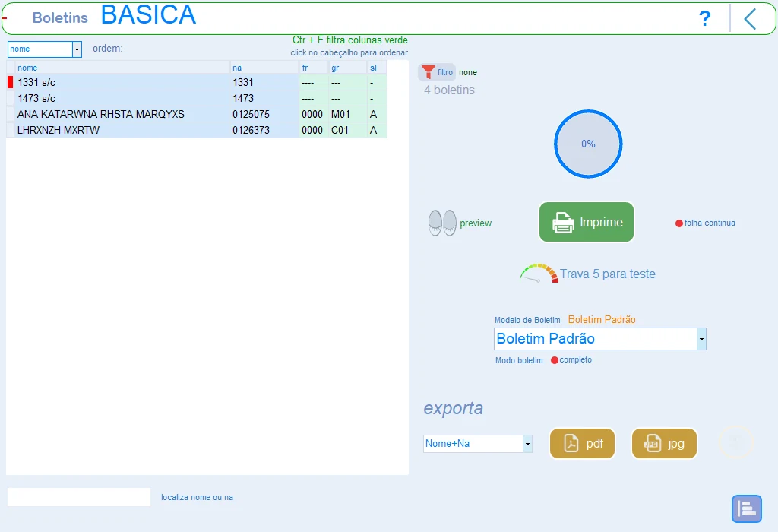Sort by the sl column header

click(x=377, y=68)
